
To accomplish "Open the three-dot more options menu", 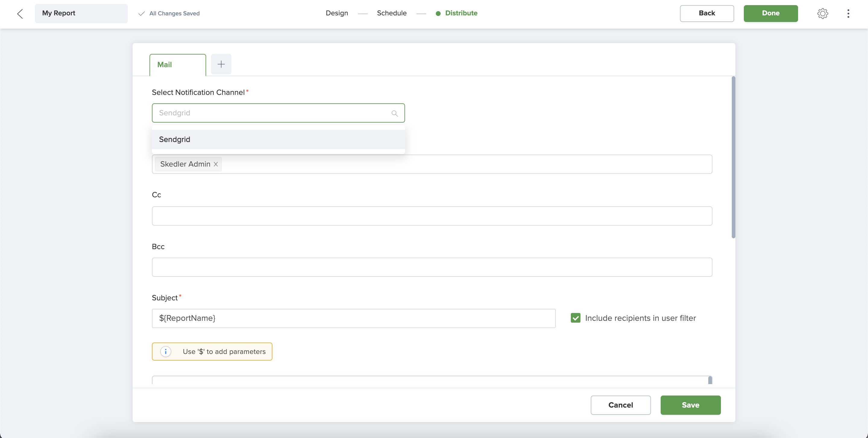I will pyautogui.click(x=848, y=14).
